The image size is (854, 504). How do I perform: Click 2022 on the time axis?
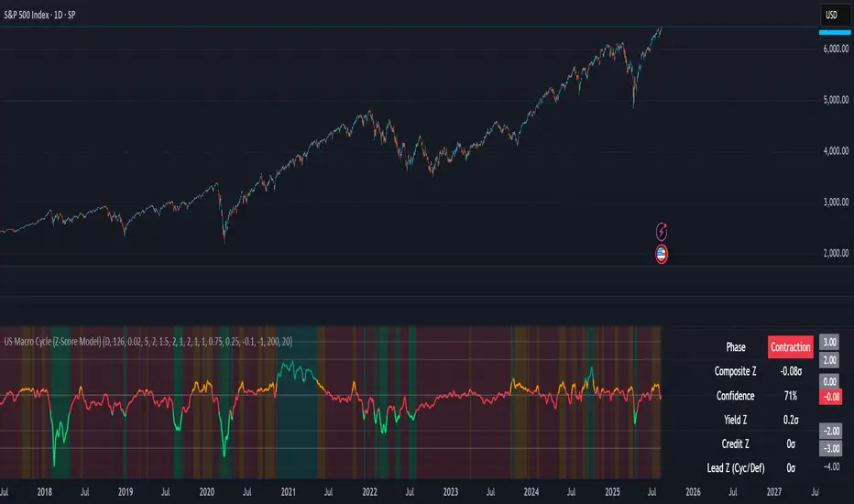(x=369, y=492)
